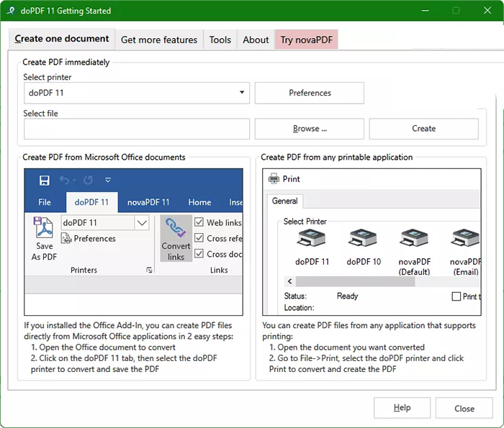The image size is (504, 428).
Task: Click the Close button at bottom
Action: pyautogui.click(x=464, y=409)
